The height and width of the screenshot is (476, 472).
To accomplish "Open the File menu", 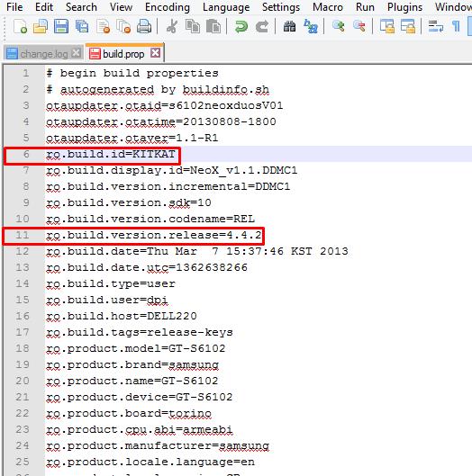I will point(14,6).
